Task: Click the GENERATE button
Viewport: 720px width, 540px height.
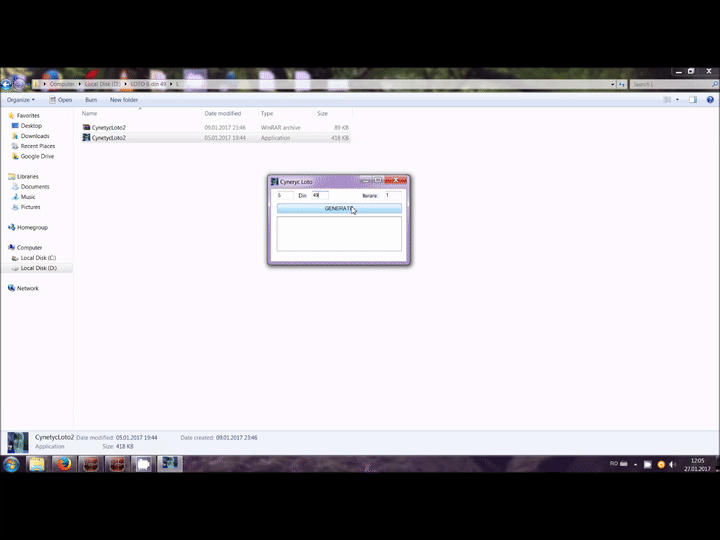Action: click(339, 209)
